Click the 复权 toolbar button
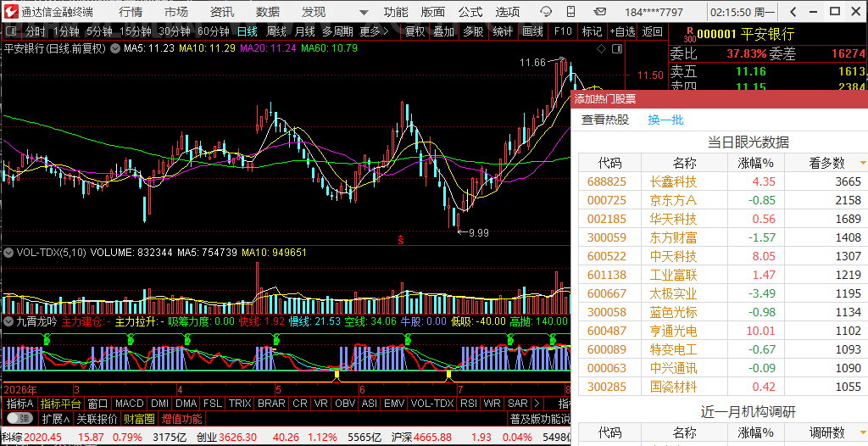Viewport: 868px width, 446px height. point(415,31)
